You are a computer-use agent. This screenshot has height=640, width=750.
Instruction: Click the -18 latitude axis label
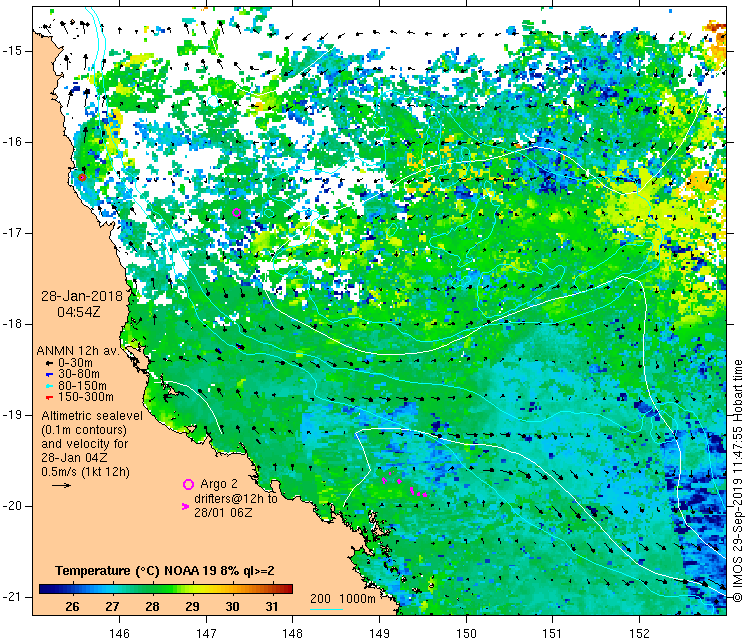pos(11,324)
